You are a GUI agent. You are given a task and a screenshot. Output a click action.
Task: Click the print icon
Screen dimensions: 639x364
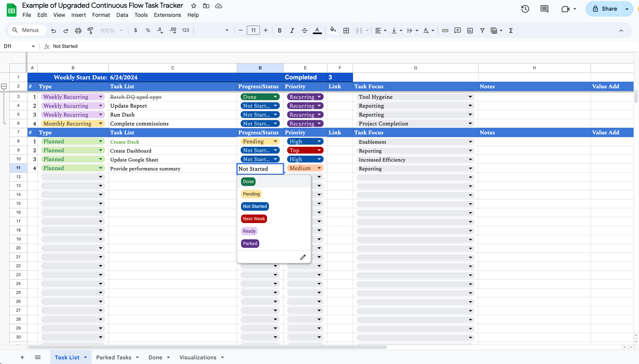(x=78, y=31)
